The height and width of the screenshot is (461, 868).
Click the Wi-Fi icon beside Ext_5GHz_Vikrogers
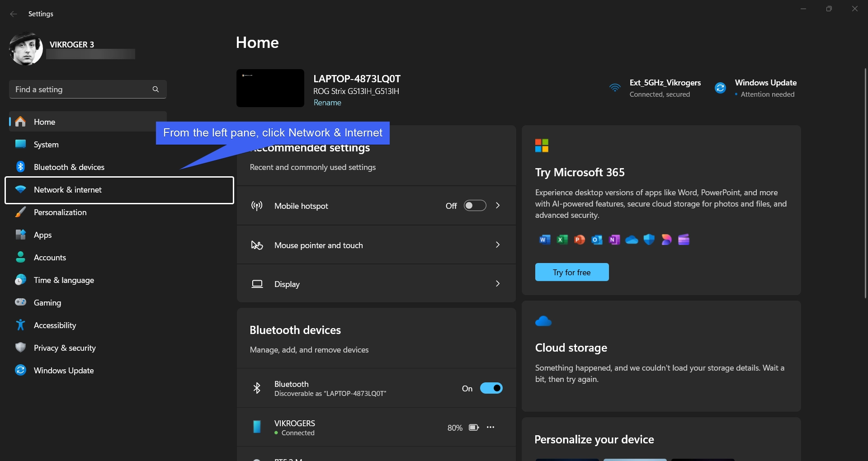(x=615, y=88)
